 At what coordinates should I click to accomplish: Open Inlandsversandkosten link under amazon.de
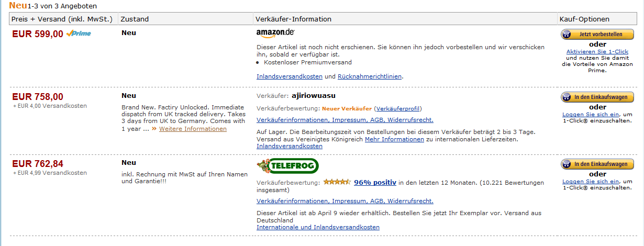(290, 76)
